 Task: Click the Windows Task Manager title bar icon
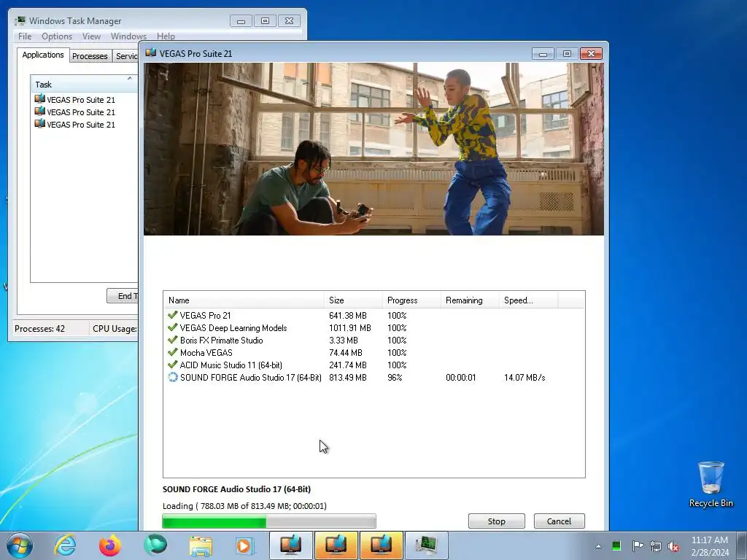[x=20, y=20]
